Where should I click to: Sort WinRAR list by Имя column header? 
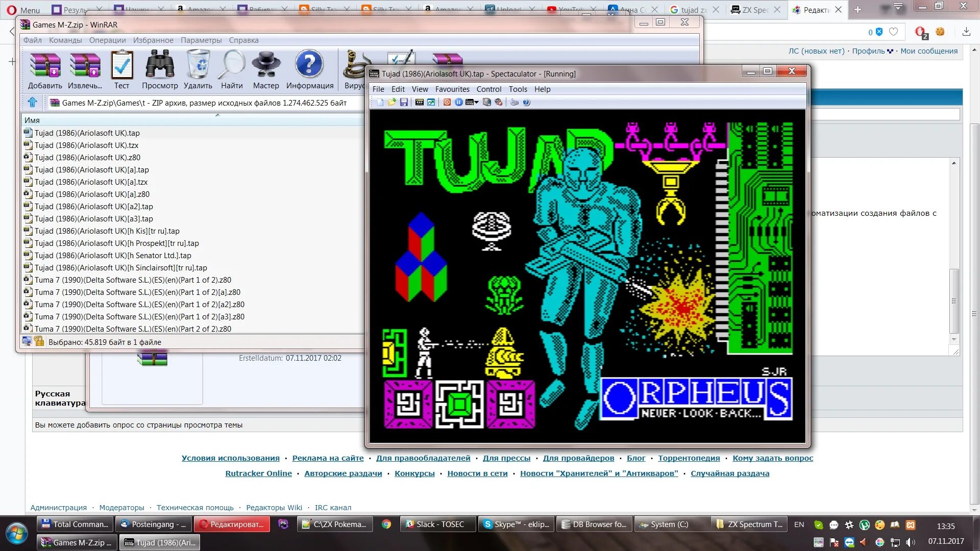point(193,120)
